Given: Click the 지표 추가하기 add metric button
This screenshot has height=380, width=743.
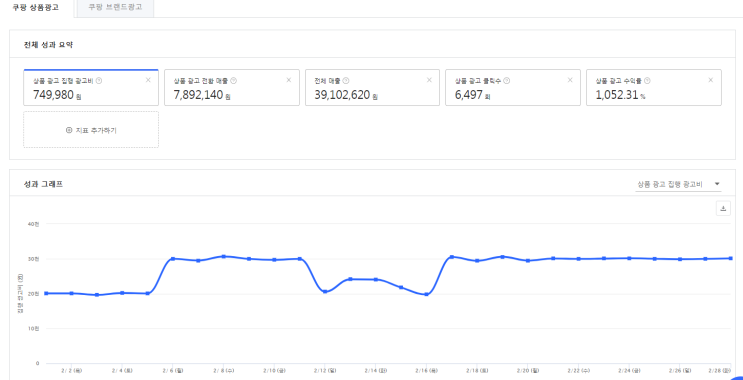Looking at the screenshot, I should point(91,130).
